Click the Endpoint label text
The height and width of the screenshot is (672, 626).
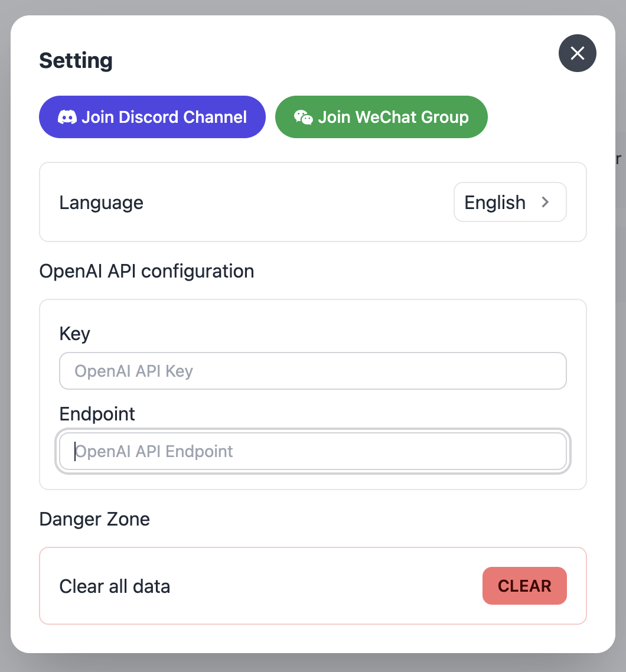[97, 414]
